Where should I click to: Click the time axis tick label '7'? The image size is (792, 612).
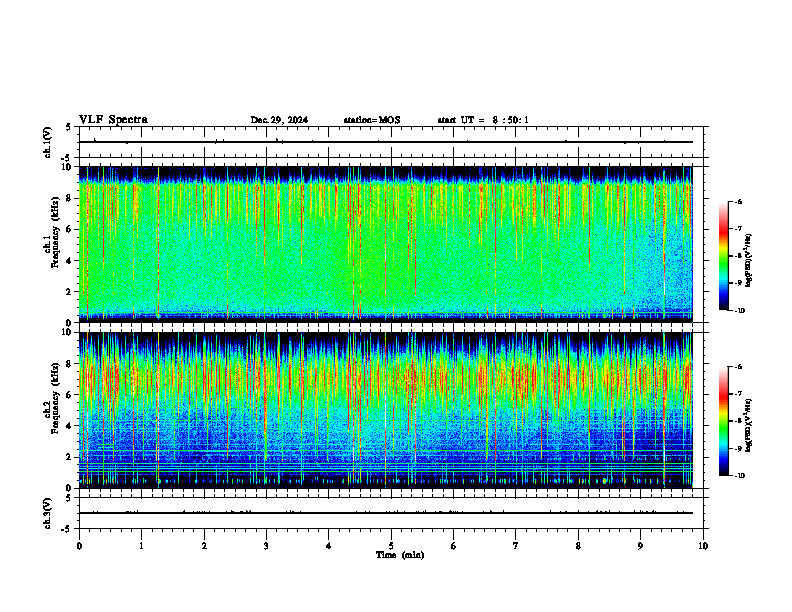click(516, 546)
